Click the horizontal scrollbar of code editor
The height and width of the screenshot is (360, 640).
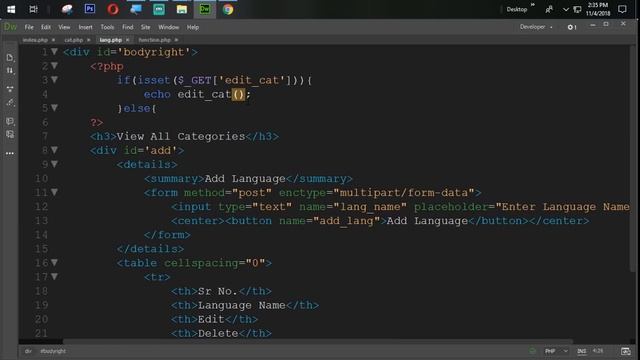coord(318,341)
